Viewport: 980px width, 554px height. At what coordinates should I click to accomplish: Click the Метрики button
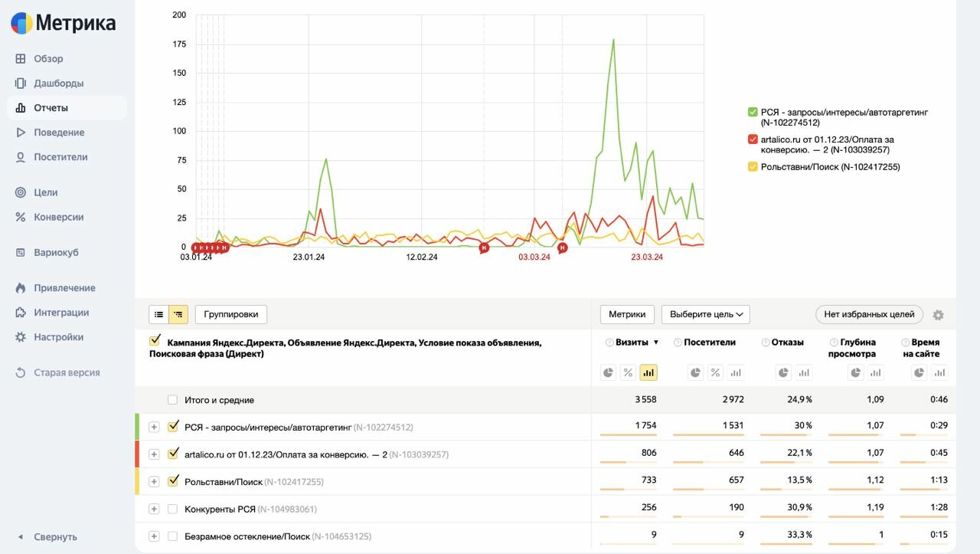pos(627,314)
